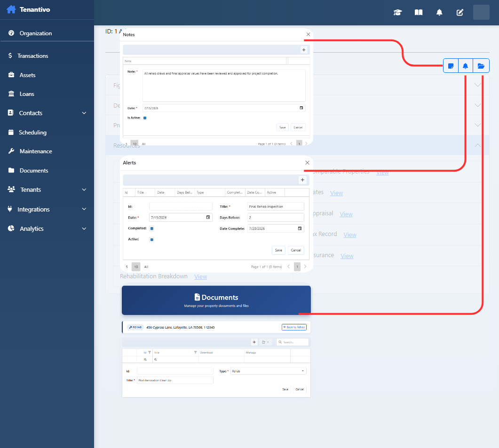The width and height of the screenshot is (499, 448).
Task: Filter the documents Id column
Action: pyautogui.click(x=150, y=352)
